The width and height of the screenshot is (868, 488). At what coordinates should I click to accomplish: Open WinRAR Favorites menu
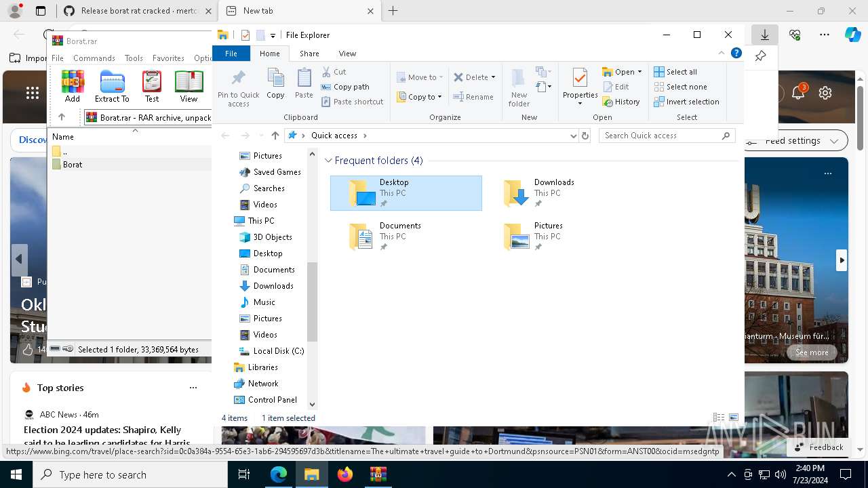(x=168, y=58)
